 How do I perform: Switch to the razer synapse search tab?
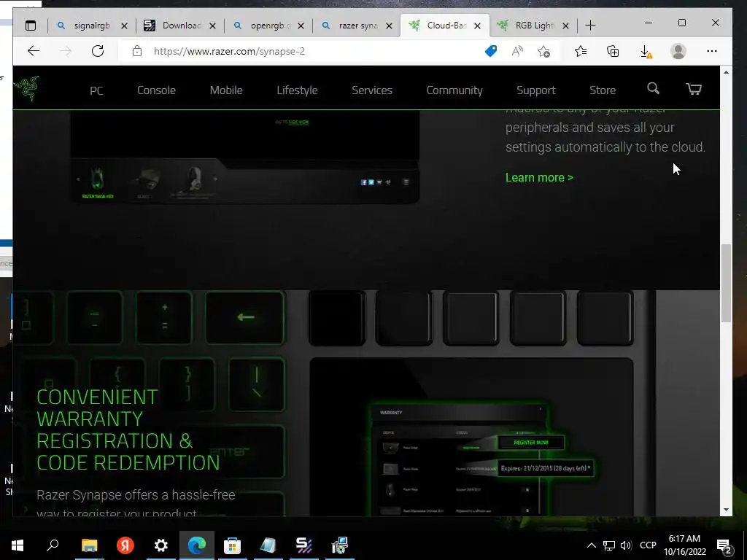pyautogui.click(x=350, y=26)
